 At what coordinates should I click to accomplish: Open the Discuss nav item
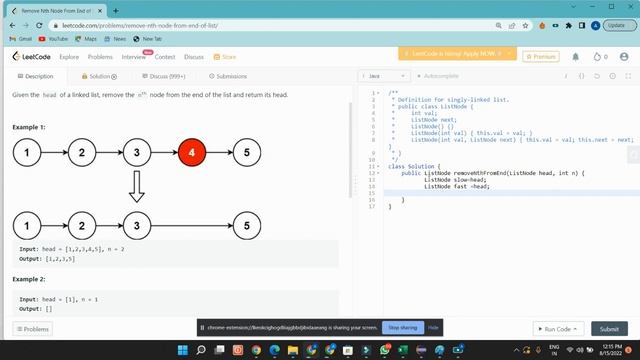coord(194,57)
